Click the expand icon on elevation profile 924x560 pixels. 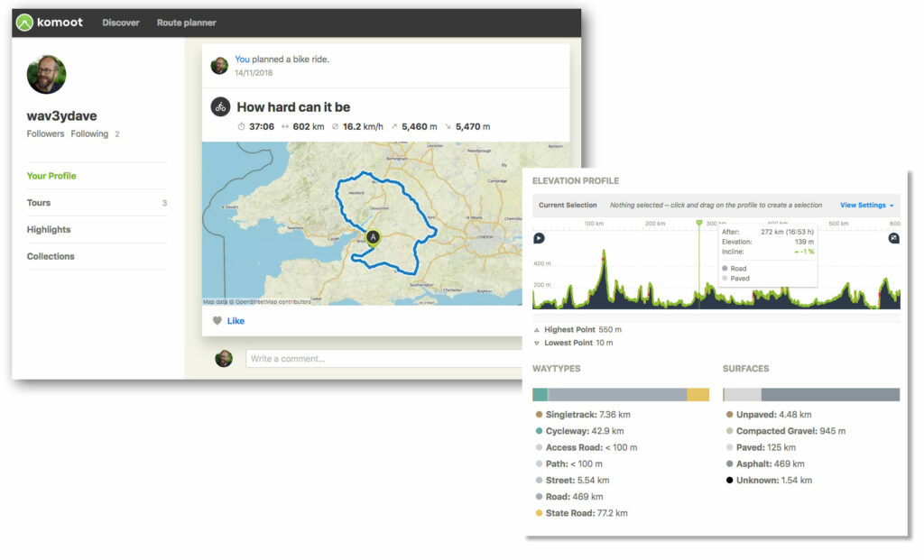click(x=894, y=238)
